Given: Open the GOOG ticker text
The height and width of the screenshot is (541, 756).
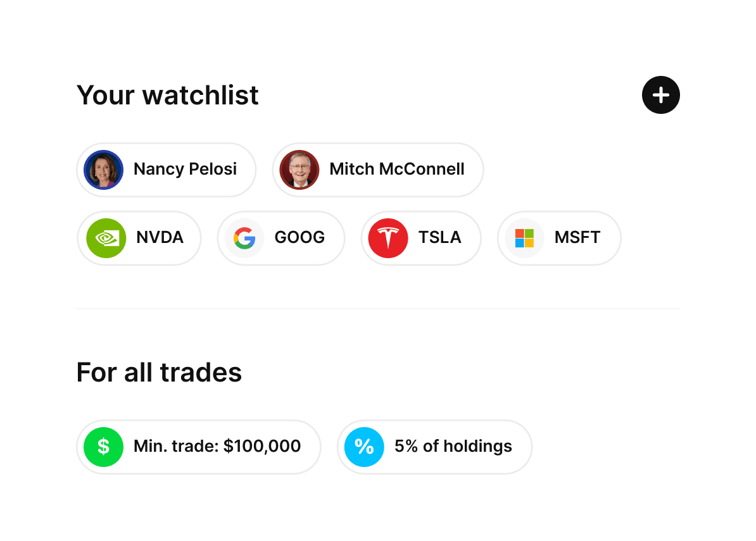Looking at the screenshot, I should [299, 238].
